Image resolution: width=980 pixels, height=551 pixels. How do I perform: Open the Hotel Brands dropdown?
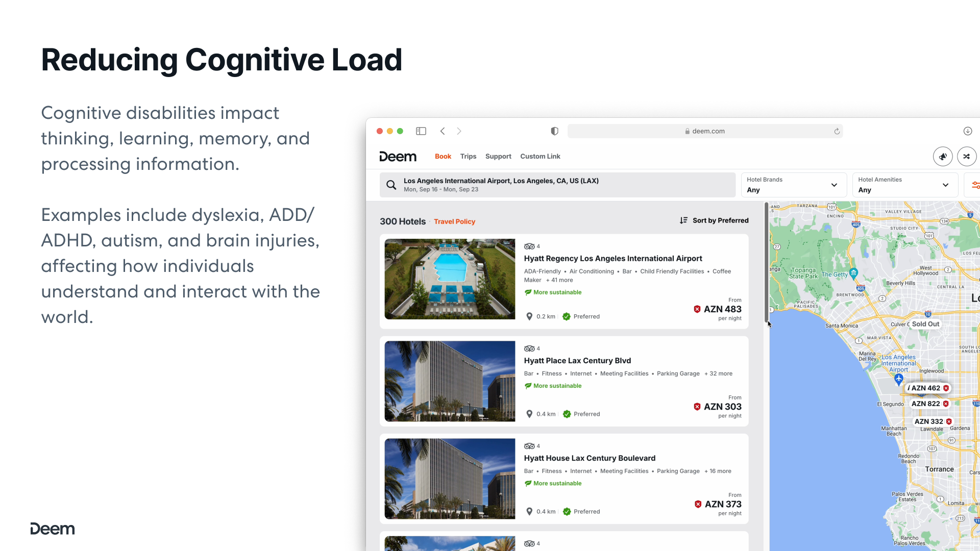pos(794,185)
